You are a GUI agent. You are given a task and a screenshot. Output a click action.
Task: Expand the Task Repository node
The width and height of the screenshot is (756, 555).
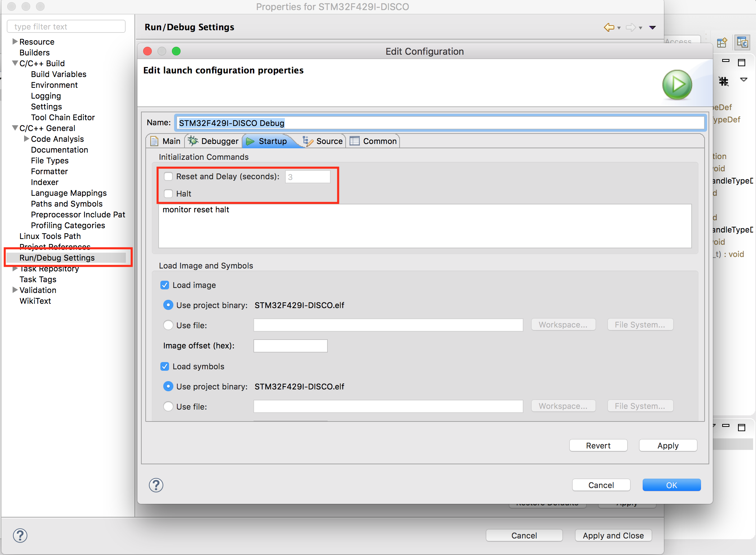pos(15,269)
